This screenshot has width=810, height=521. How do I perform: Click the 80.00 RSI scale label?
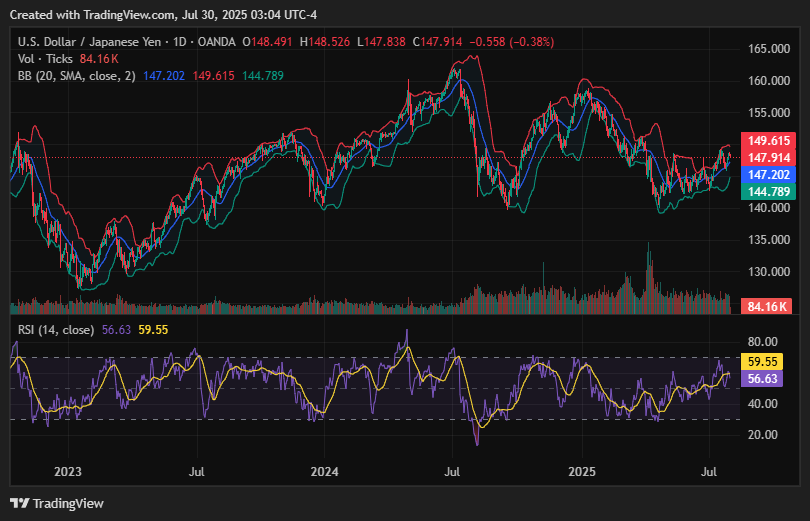click(x=763, y=341)
